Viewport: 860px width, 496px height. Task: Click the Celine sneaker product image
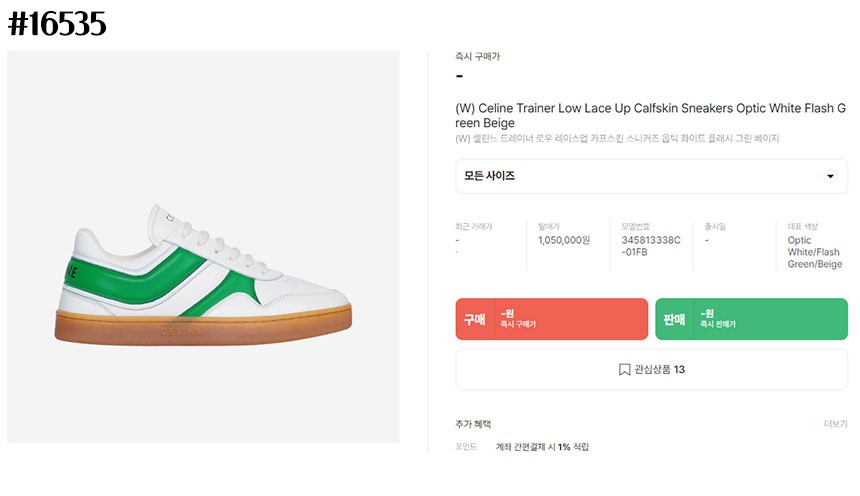[x=203, y=247]
